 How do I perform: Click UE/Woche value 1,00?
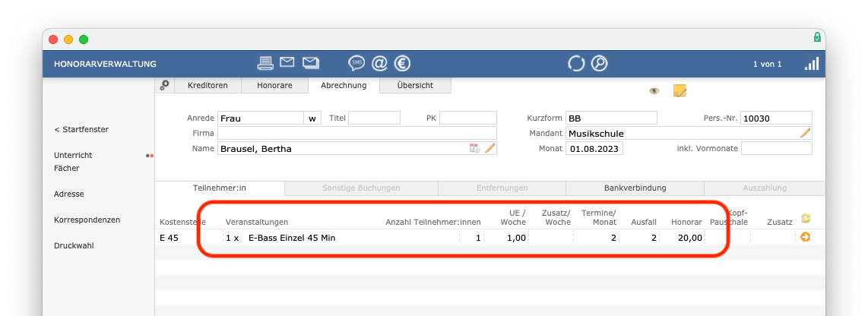[516, 238]
